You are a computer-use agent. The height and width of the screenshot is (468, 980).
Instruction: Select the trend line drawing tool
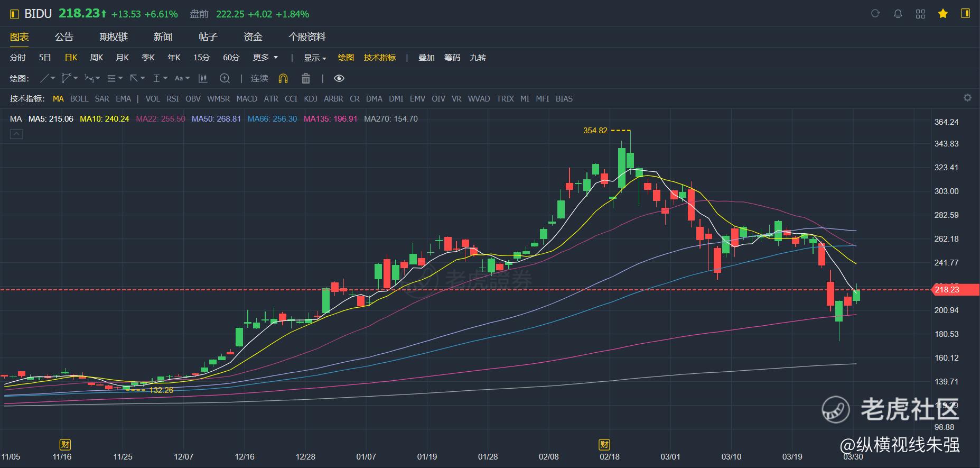point(45,78)
